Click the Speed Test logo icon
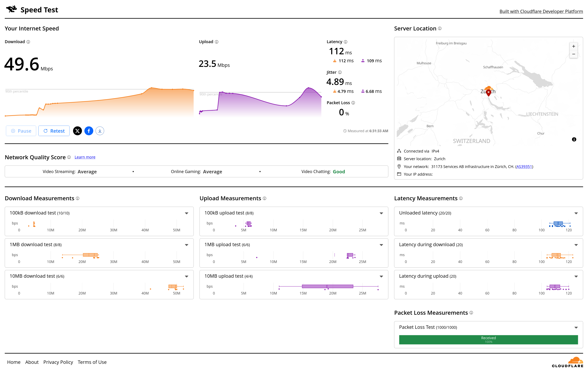Screen dimensions: 588x373 [x=11, y=9]
